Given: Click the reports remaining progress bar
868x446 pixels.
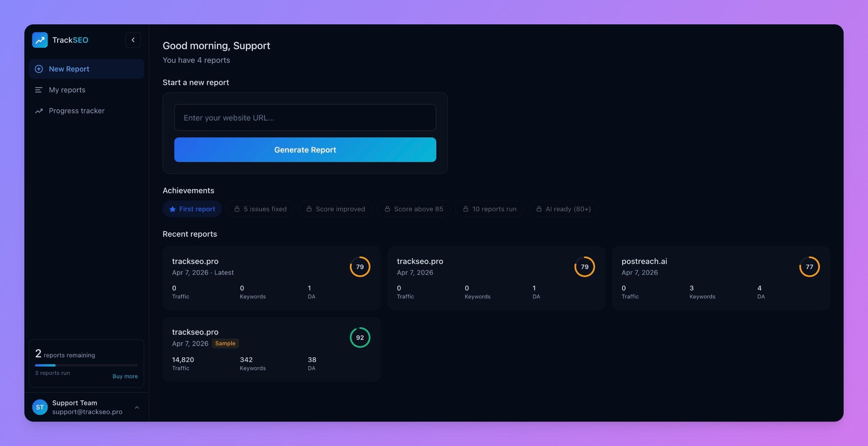Looking at the screenshot, I should (x=86, y=365).
